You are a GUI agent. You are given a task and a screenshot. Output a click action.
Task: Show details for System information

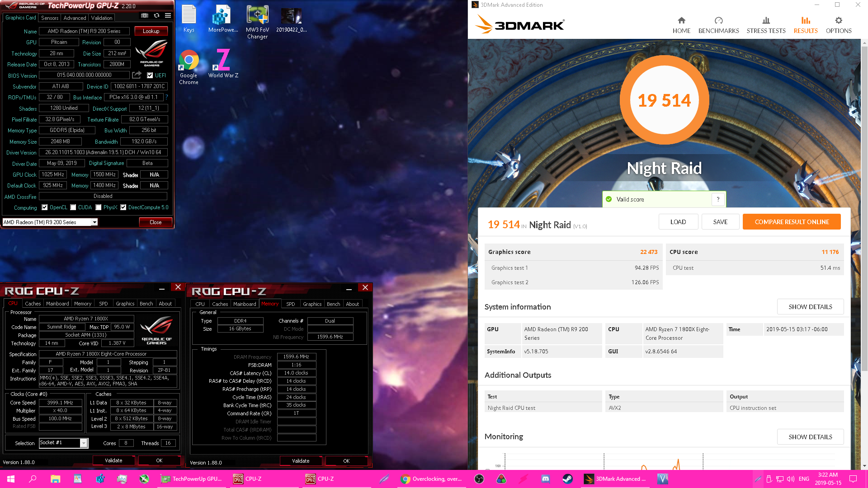[810, 307]
